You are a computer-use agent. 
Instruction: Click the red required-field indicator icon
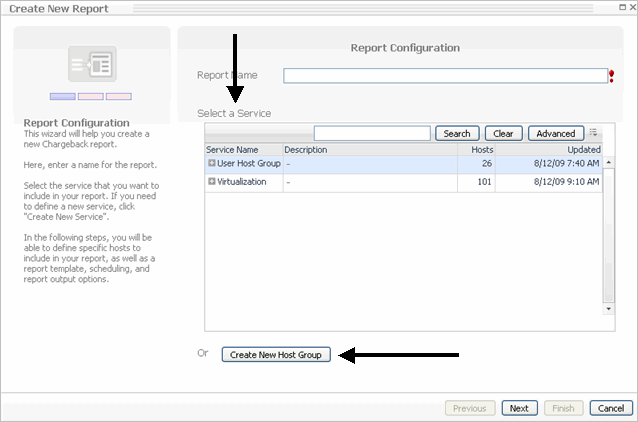612,76
